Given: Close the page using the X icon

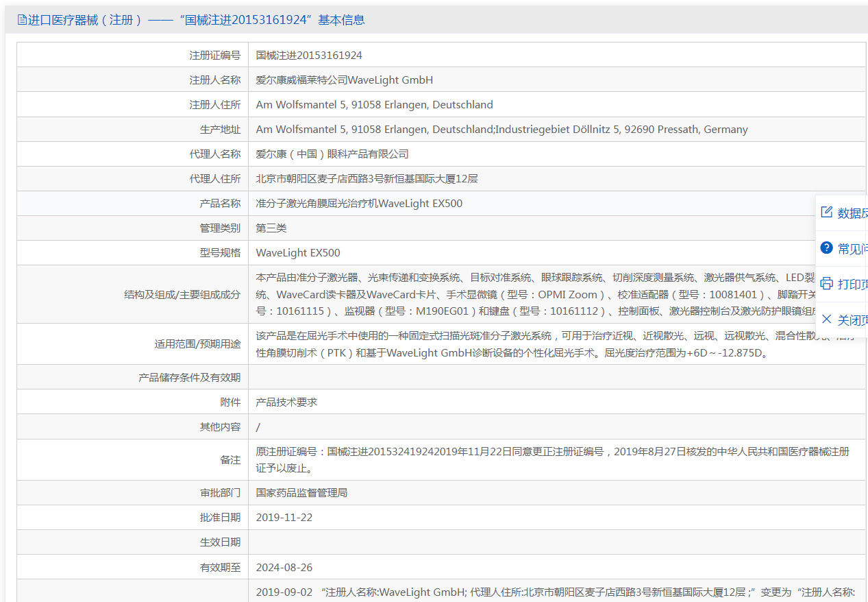Looking at the screenshot, I should 826,320.
